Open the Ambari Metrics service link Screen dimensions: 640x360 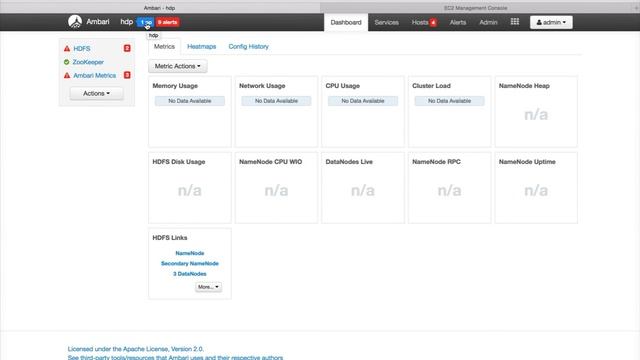tap(94, 76)
